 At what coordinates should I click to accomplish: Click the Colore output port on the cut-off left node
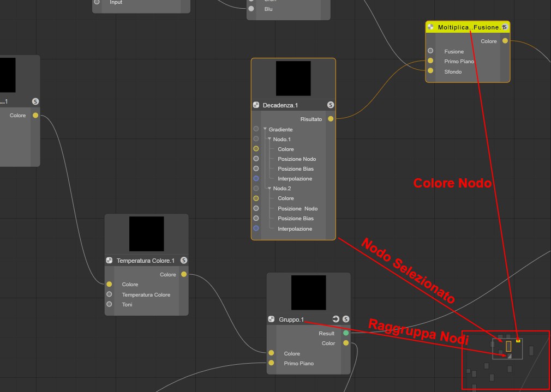click(35, 115)
